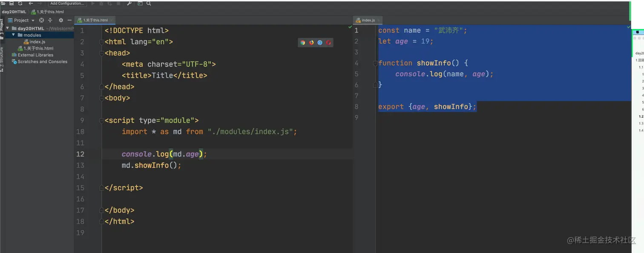Click the green inspection checkmark in HTML editor
This screenshot has width=644, height=253.
click(x=350, y=27)
